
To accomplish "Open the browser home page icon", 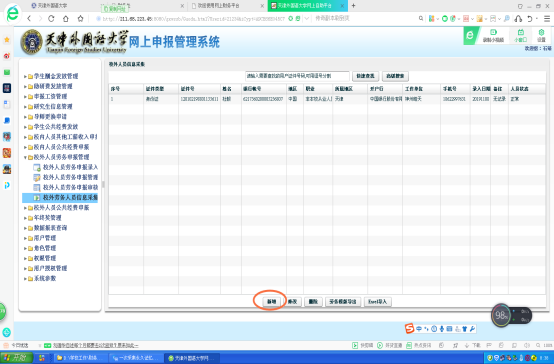I will 66,18.
